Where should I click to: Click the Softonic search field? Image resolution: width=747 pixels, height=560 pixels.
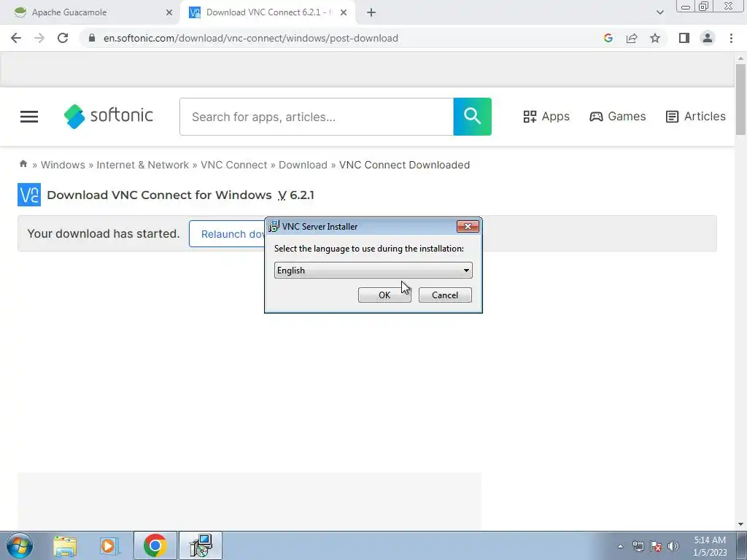click(317, 117)
